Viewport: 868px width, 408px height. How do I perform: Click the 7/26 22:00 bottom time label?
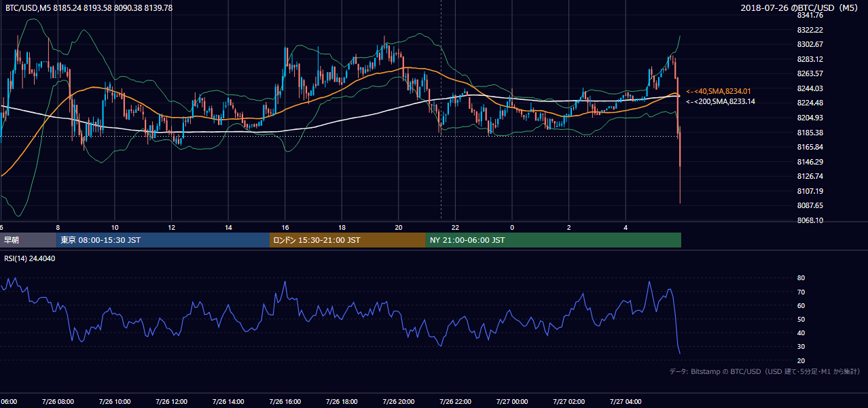tap(455, 402)
